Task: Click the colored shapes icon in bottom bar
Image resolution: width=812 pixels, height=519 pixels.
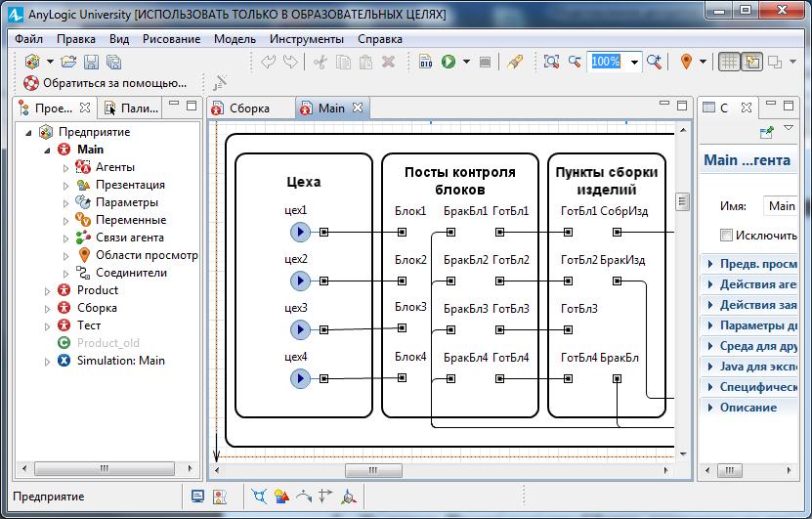Action: tap(281, 497)
